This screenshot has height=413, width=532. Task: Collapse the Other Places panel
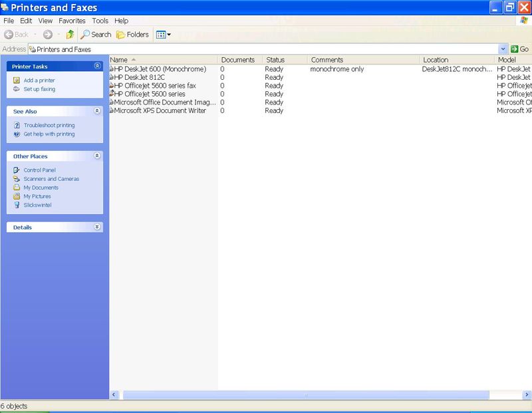[97, 156]
